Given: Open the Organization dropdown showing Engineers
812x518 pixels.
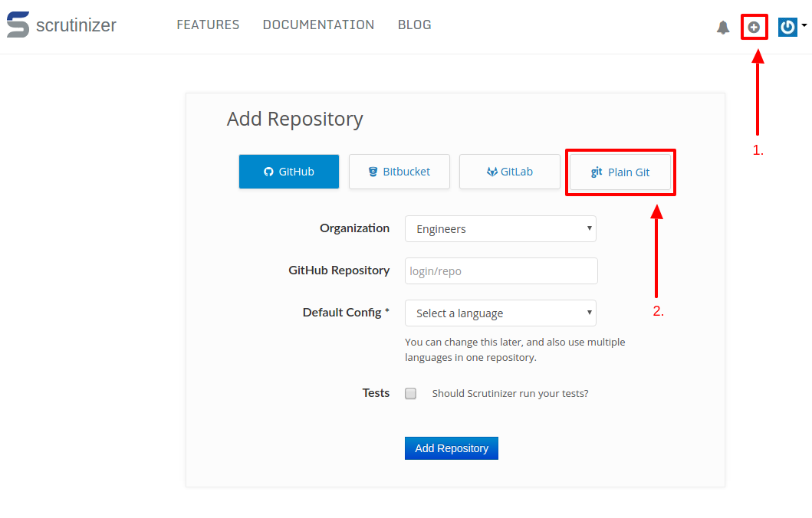Looking at the screenshot, I should coord(500,228).
